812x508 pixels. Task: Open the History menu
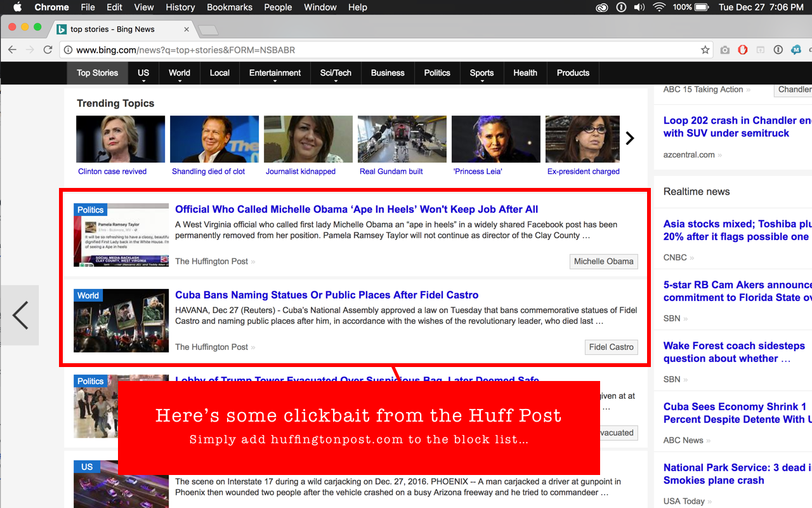pyautogui.click(x=180, y=7)
